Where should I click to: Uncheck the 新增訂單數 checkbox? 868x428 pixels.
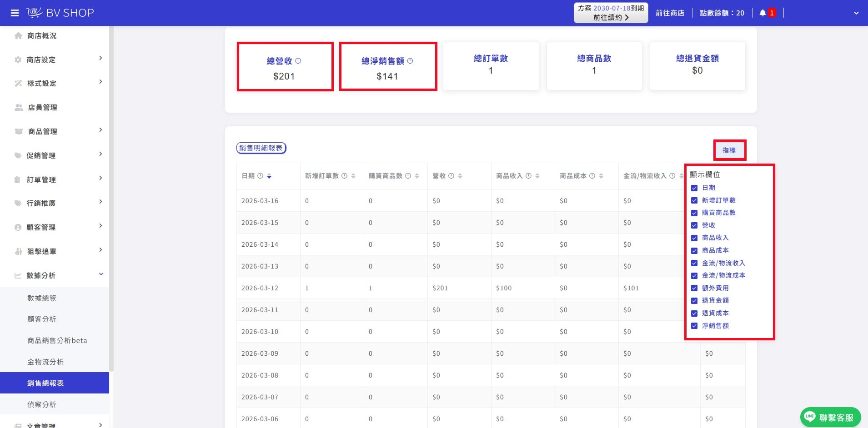(694, 200)
